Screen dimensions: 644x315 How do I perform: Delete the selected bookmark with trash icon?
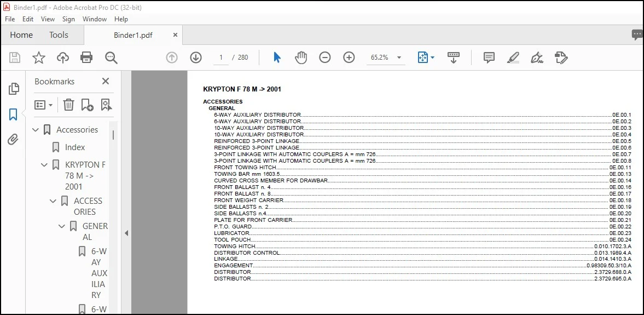pos(68,105)
